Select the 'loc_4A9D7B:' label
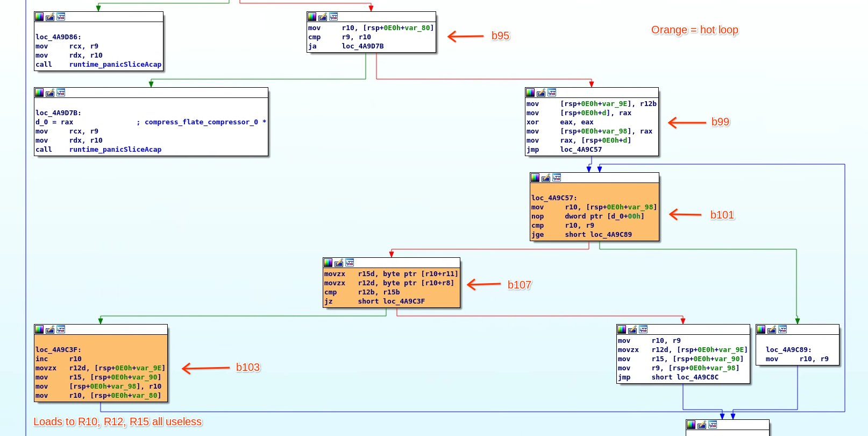The image size is (868, 436). 58,113
